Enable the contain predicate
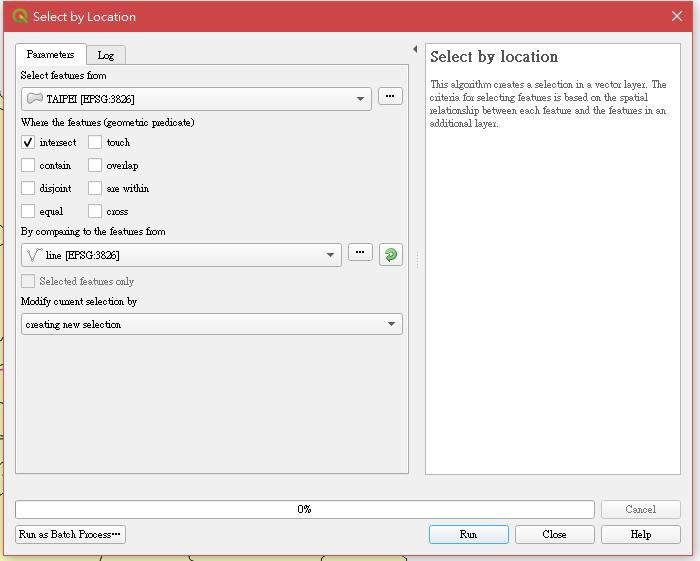This screenshot has width=700, height=561. click(x=28, y=165)
